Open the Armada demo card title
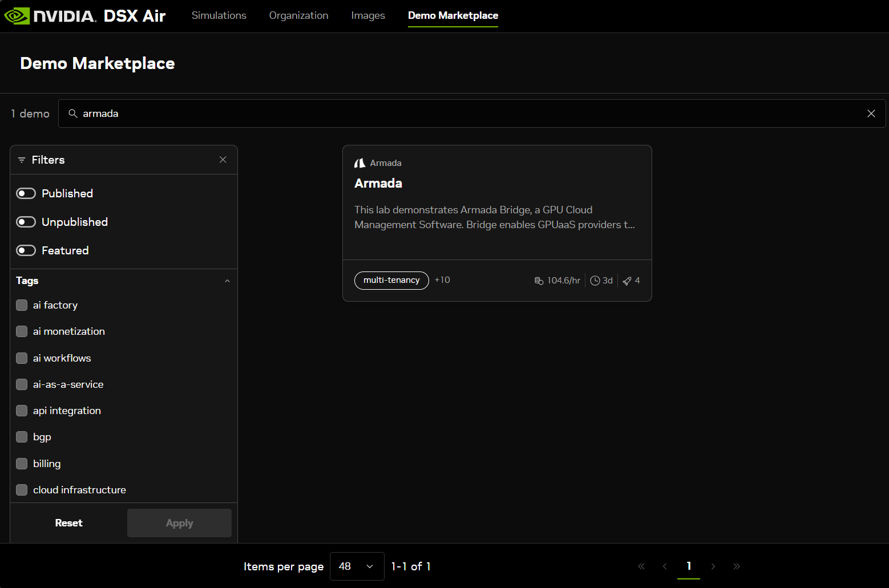The image size is (889, 588). click(378, 183)
